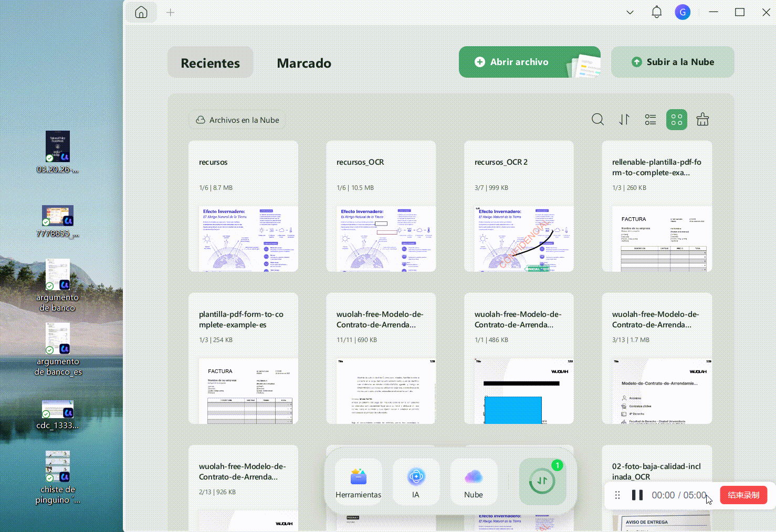Open wuolah Contrato file sized 486 KB
This screenshot has width=776, height=532.
(519, 358)
